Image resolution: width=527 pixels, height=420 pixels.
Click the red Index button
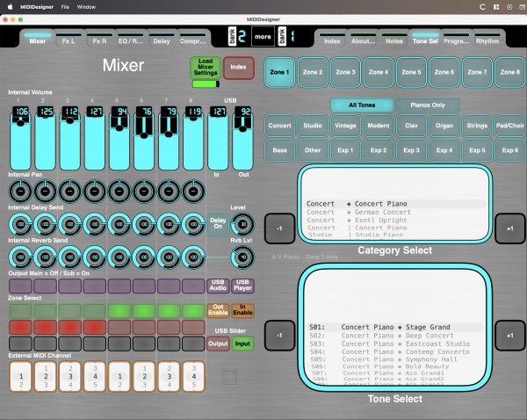click(x=238, y=68)
